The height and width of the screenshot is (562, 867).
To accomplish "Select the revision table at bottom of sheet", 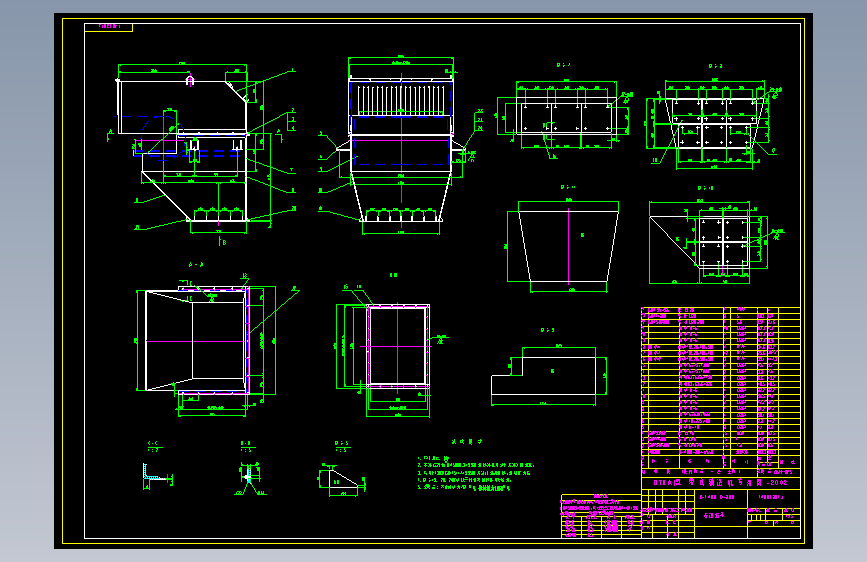I will [601, 516].
